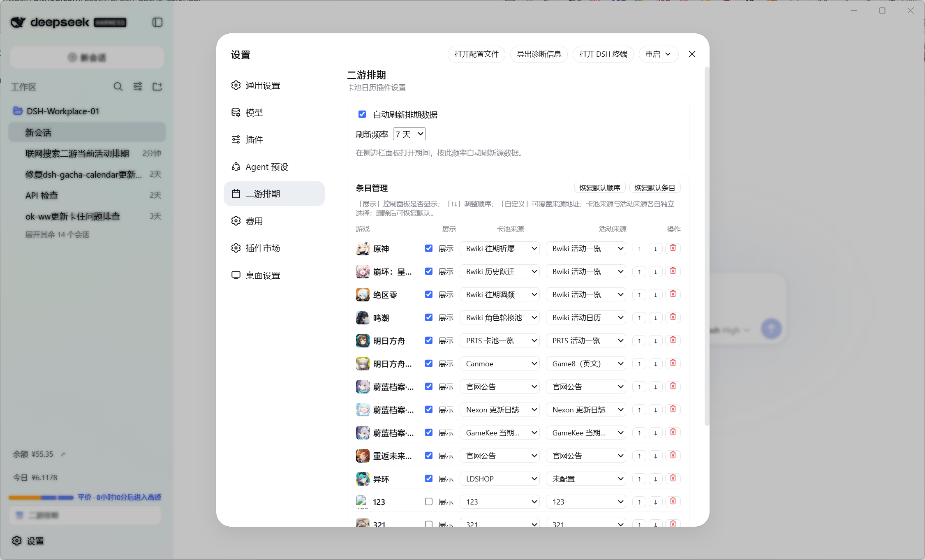Toggle 展示 for 明日方舟 PRTS row
The height and width of the screenshot is (560, 925).
pos(429,340)
